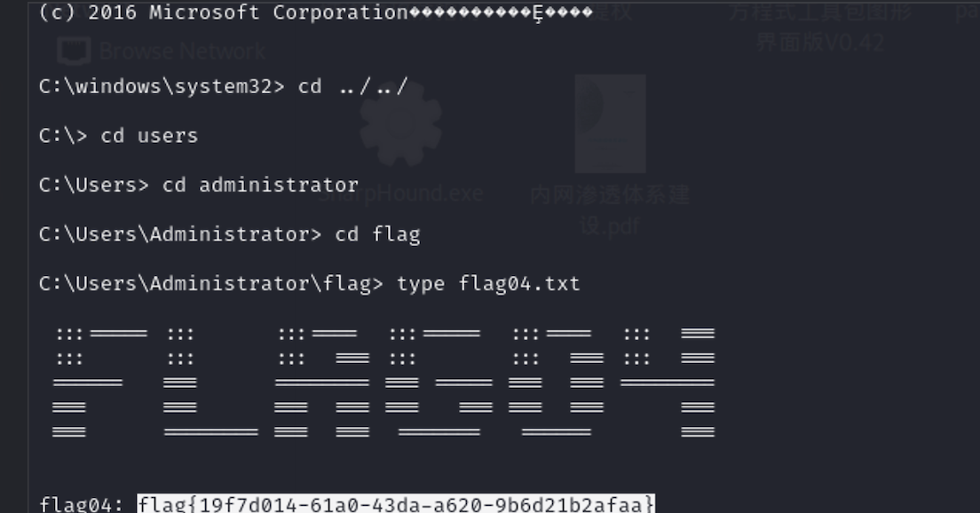Click the 'cd ../../' command line

tap(223, 86)
